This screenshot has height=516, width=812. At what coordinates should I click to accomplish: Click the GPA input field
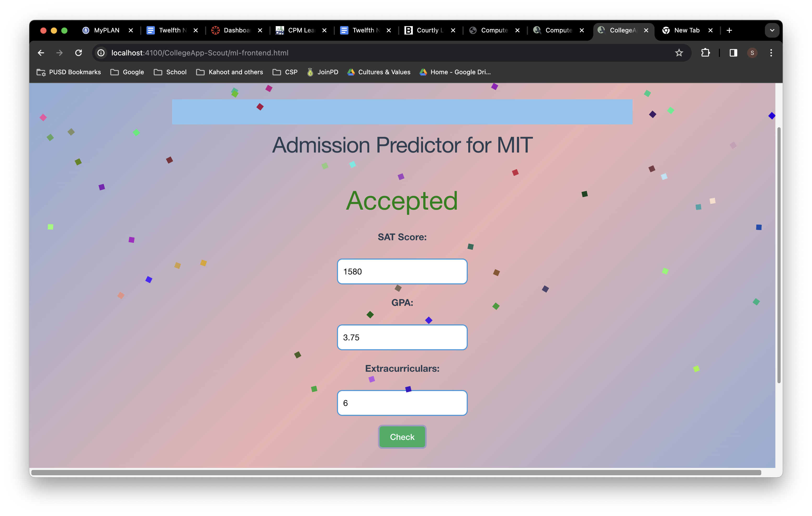[x=402, y=337]
